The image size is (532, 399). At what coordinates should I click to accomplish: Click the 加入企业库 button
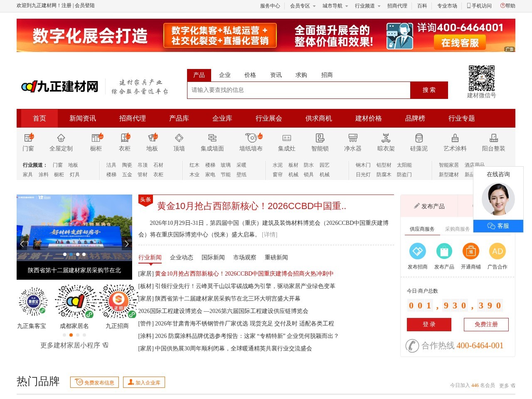(x=144, y=382)
